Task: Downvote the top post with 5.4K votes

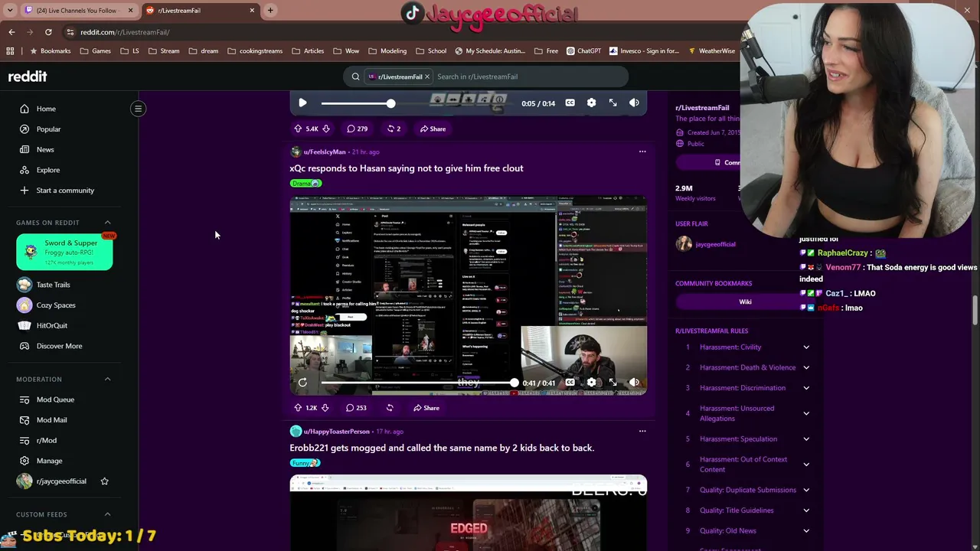Action: (x=326, y=129)
